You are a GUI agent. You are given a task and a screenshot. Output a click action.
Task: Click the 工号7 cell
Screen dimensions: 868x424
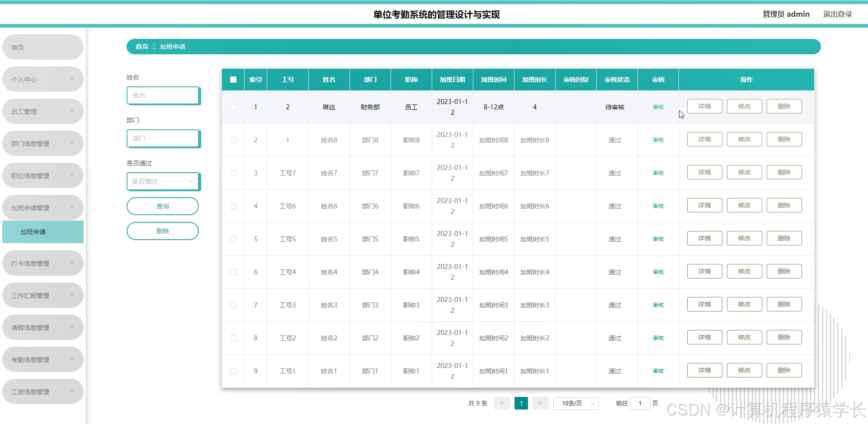[x=288, y=173]
